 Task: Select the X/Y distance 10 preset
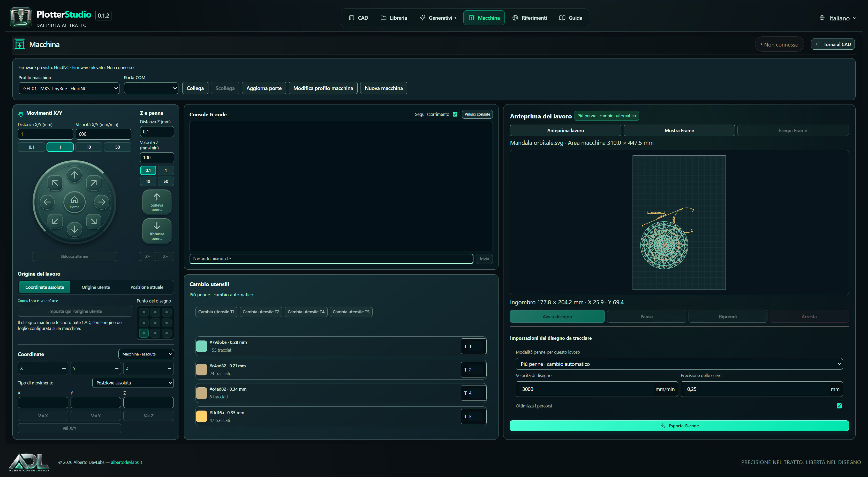click(x=89, y=147)
